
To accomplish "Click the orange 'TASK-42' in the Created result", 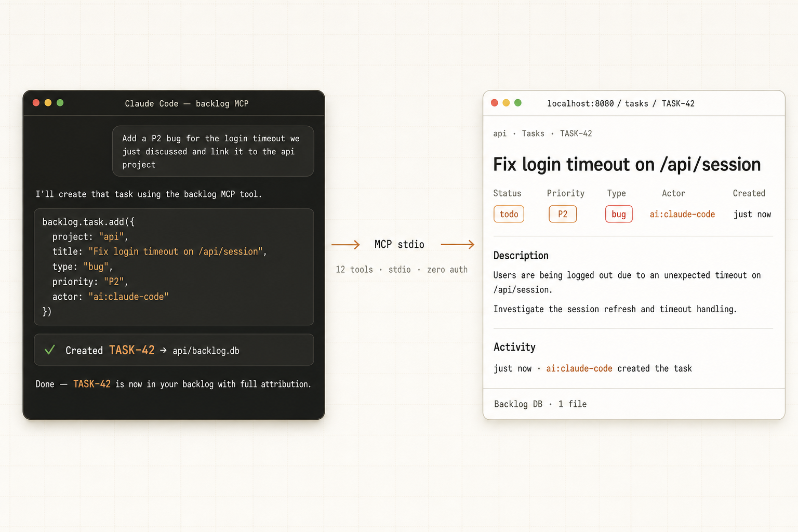I will tap(132, 350).
